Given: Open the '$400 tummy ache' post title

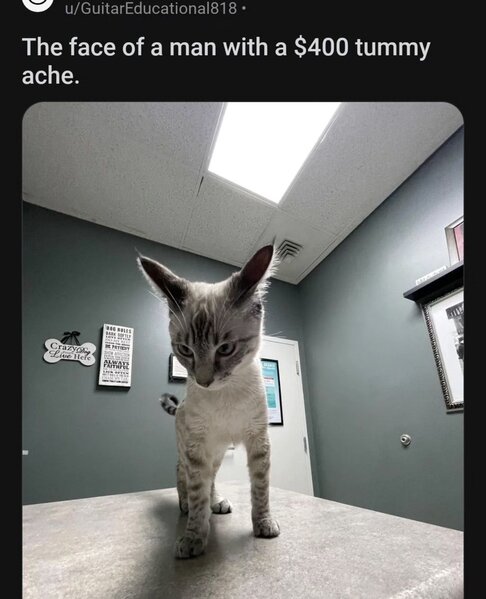Looking at the screenshot, I should 226,61.
